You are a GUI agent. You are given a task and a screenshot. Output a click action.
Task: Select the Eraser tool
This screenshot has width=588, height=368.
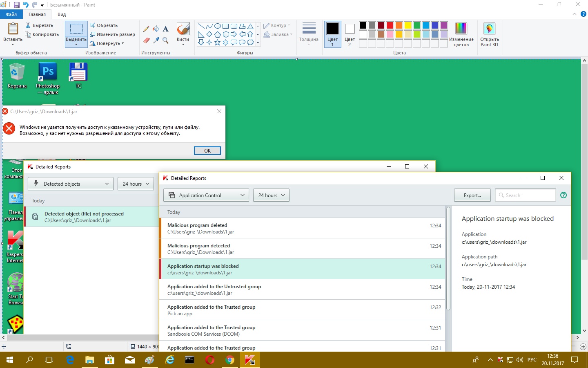tap(146, 40)
